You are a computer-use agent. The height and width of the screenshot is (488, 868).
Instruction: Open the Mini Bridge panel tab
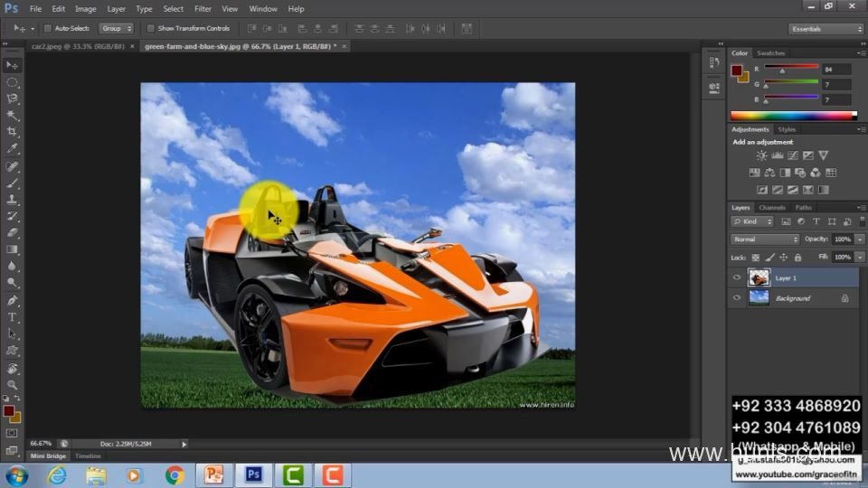48,455
